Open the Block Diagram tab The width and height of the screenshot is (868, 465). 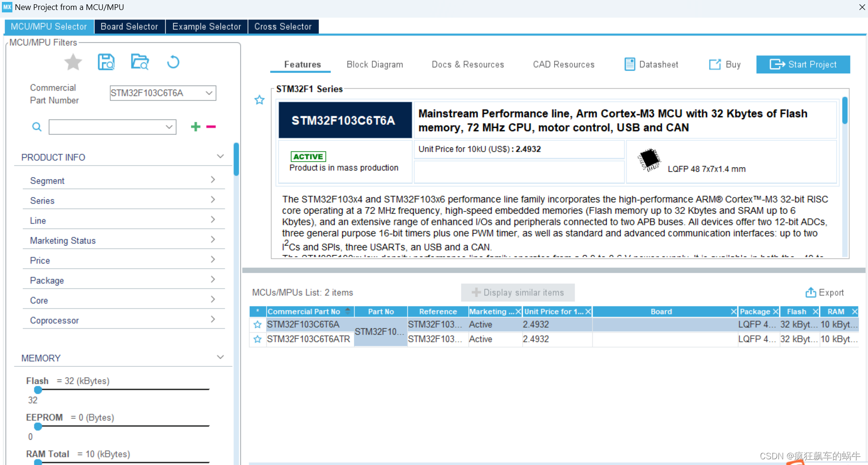pos(375,64)
